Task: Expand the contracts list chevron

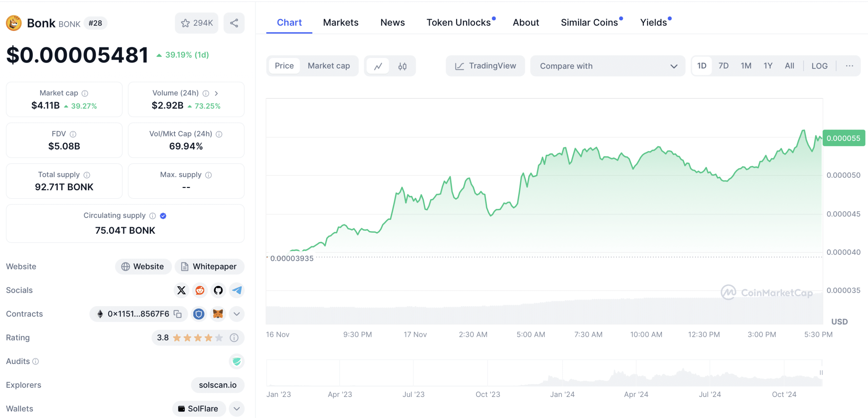Action: 237,314
